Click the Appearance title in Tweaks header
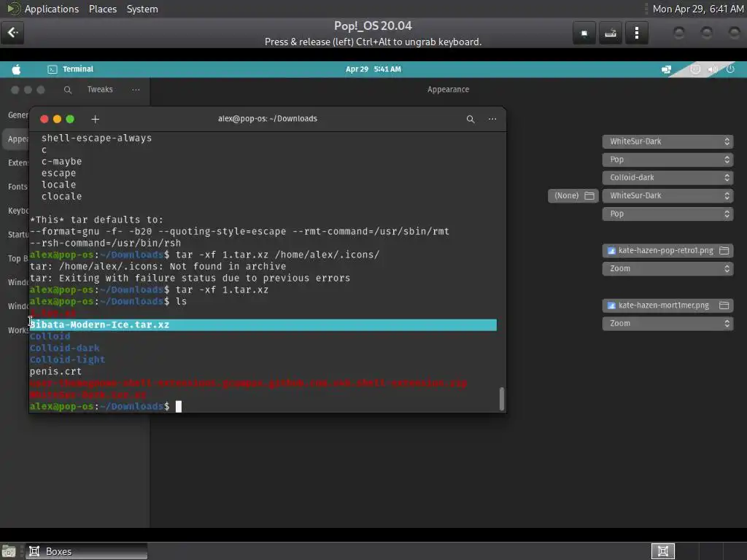747x560 pixels. tap(448, 90)
